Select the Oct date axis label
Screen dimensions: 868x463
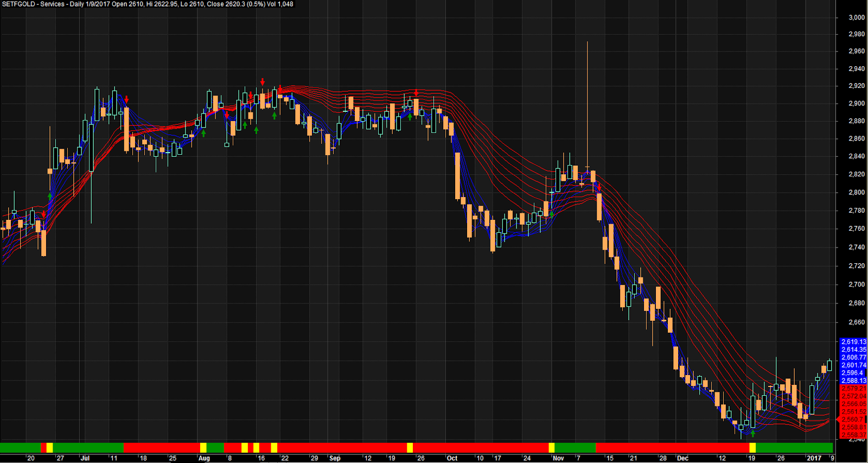point(452,458)
